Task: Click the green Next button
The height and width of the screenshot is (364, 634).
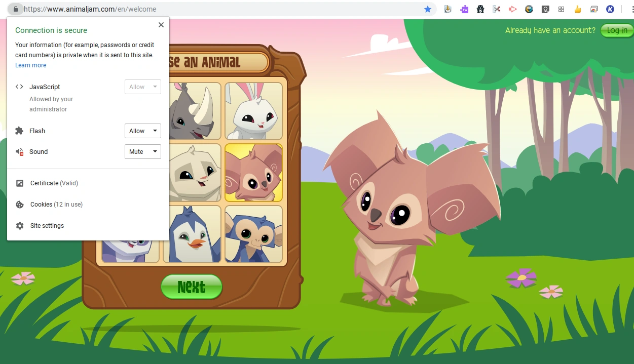Action: (x=192, y=287)
